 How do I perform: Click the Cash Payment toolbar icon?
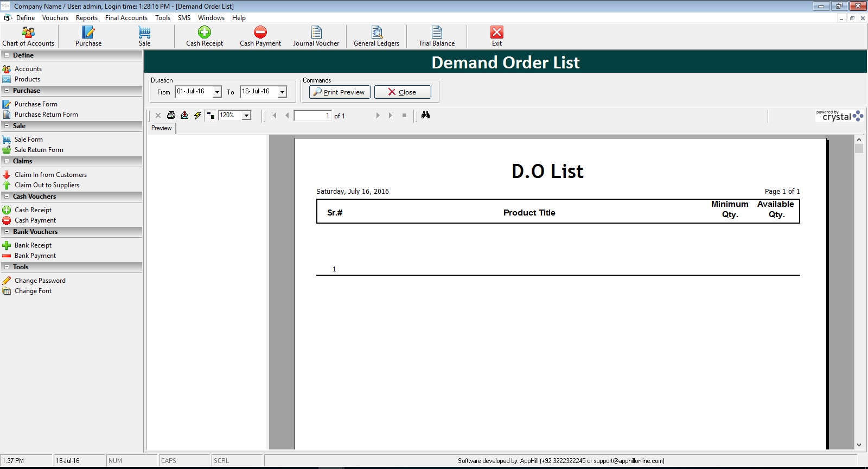point(260,36)
